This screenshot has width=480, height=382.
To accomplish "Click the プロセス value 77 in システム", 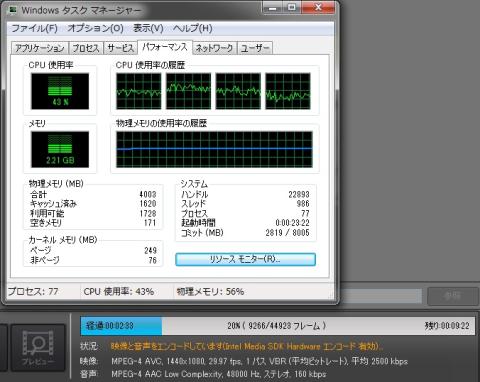I will pyautogui.click(x=305, y=213).
